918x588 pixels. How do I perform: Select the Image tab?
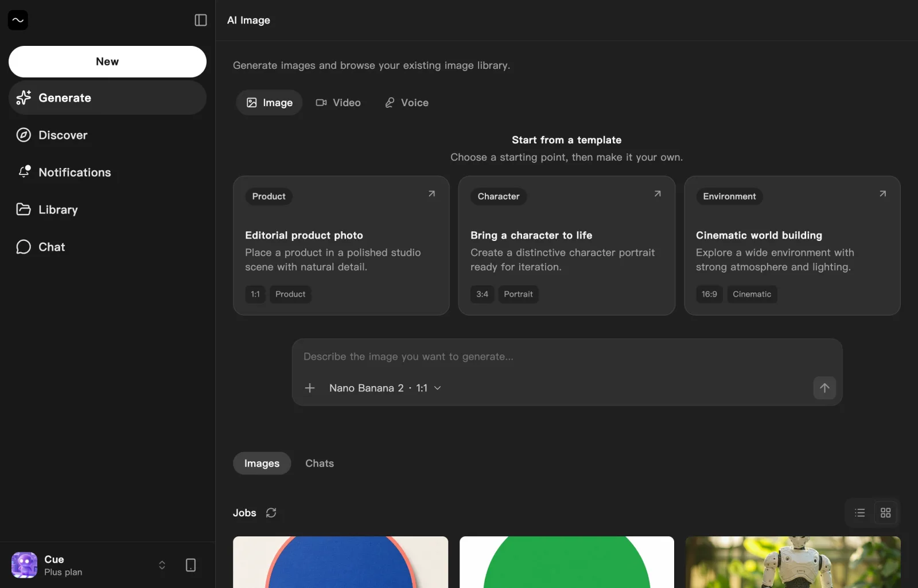(269, 103)
